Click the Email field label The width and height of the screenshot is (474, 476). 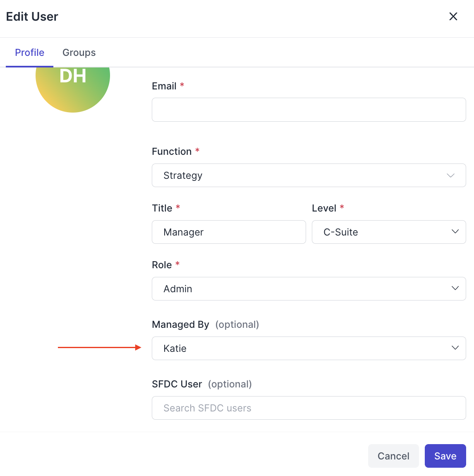[x=164, y=86]
